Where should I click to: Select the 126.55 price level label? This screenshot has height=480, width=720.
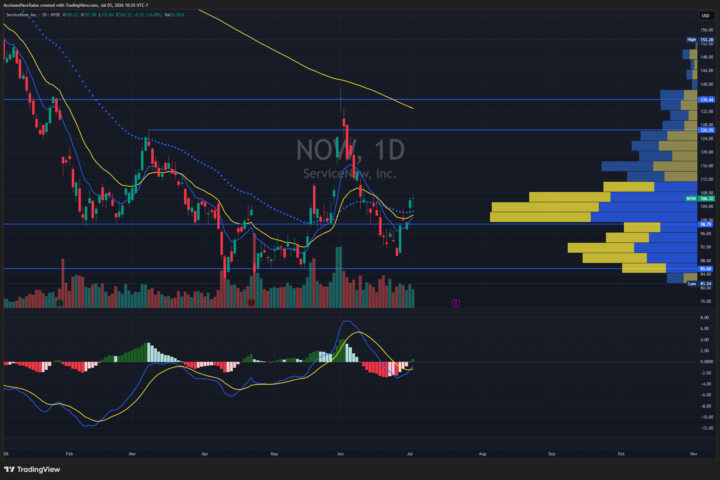pos(706,130)
